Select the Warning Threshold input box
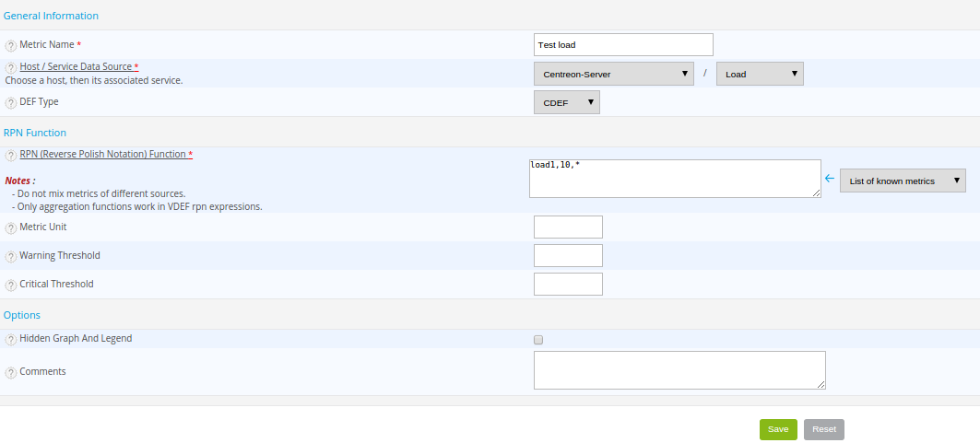 pyautogui.click(x=568, y=255)
